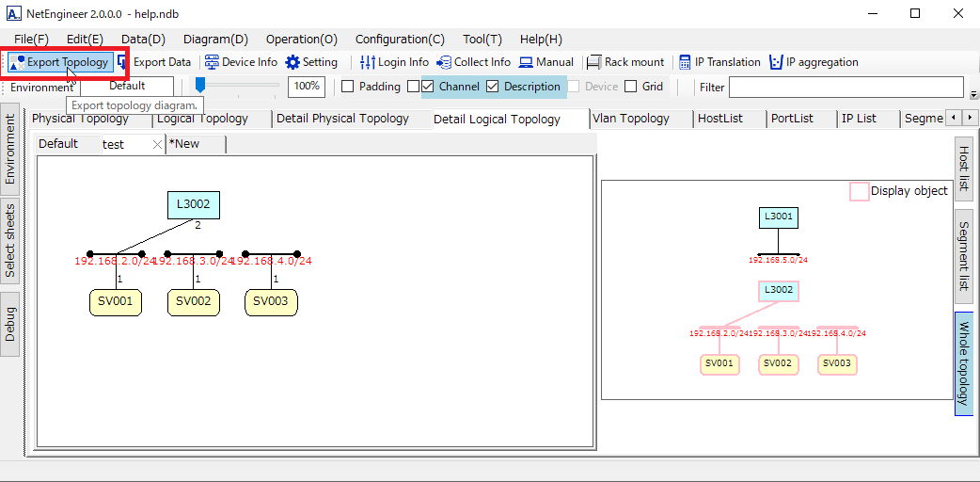
Task: Click the Collect Info toolbar button
Action: pos(473,62)
